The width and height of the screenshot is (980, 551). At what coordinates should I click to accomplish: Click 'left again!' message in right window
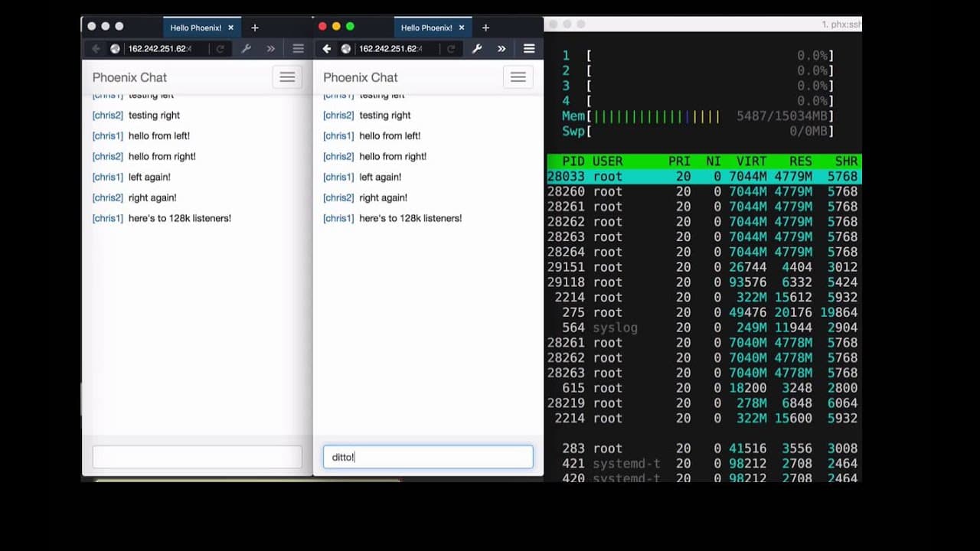[381, 178]
